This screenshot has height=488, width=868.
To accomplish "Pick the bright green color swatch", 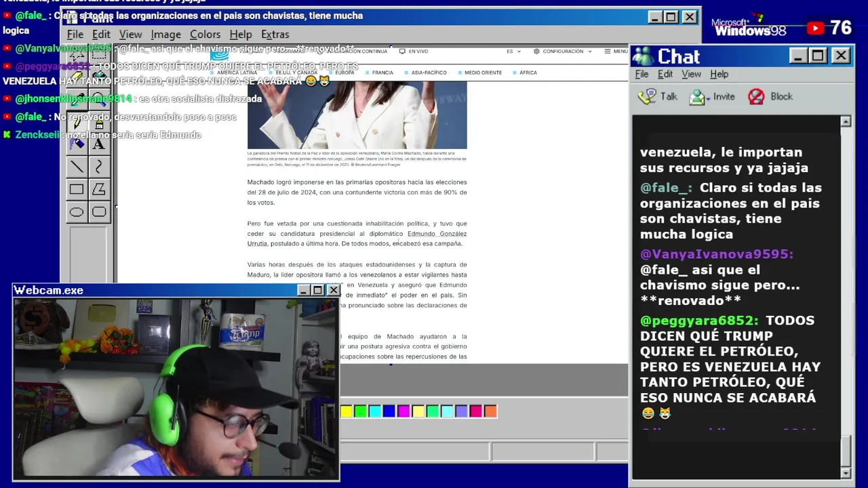I will click(x=360, y=411).
